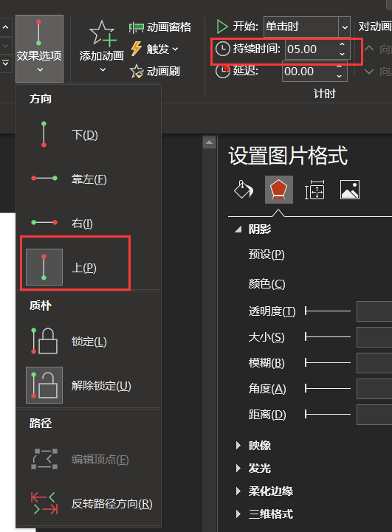
Task: Click the 颜色(C) shadow color label
Action: (267, 283)
